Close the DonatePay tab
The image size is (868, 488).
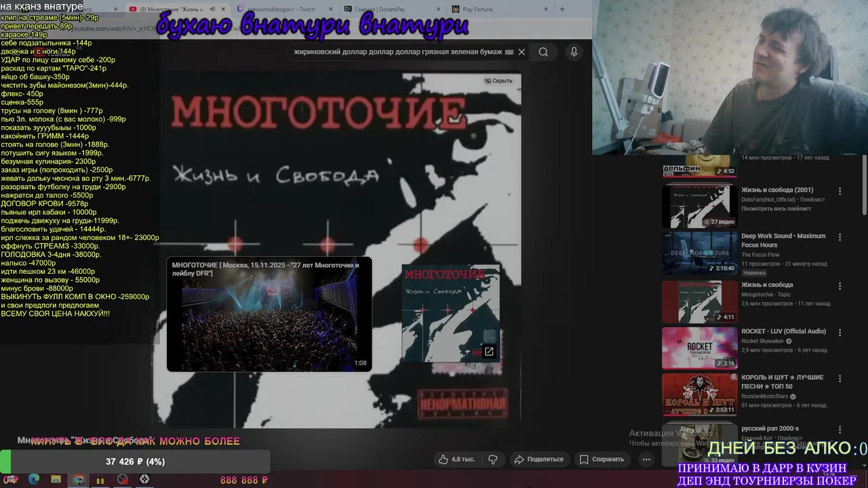pyautogui.click(x=440, y=9)
